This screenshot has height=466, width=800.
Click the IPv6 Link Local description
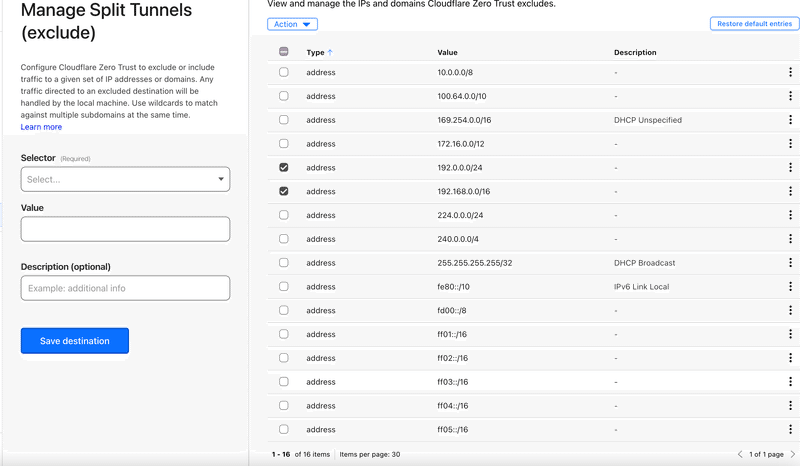[641, 287]
